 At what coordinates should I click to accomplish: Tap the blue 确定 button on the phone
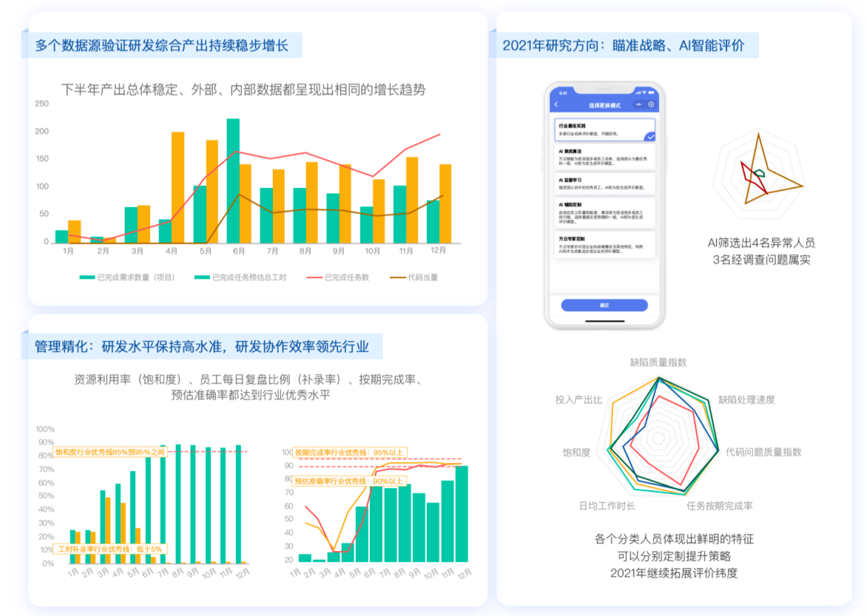(x=604, y=305)
